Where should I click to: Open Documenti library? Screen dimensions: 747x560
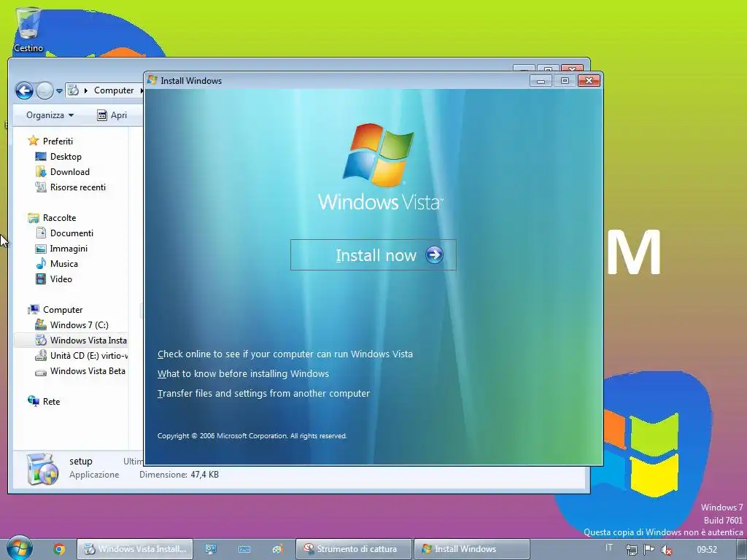pyautogui.click(x=71, y=233)
